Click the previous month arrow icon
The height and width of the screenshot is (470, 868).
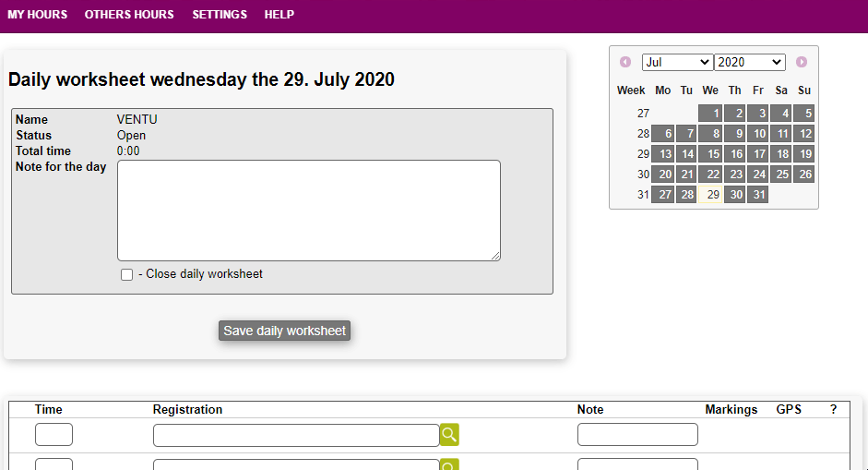[x=625, y=62]
